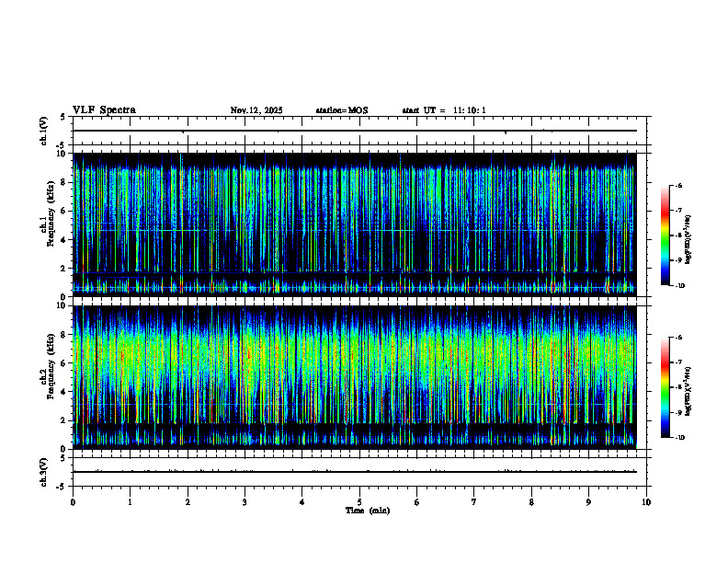Click the "-10" label on ch.2 color scale
Viewport: 728px width, 563px height.
[x=679, y=438]
